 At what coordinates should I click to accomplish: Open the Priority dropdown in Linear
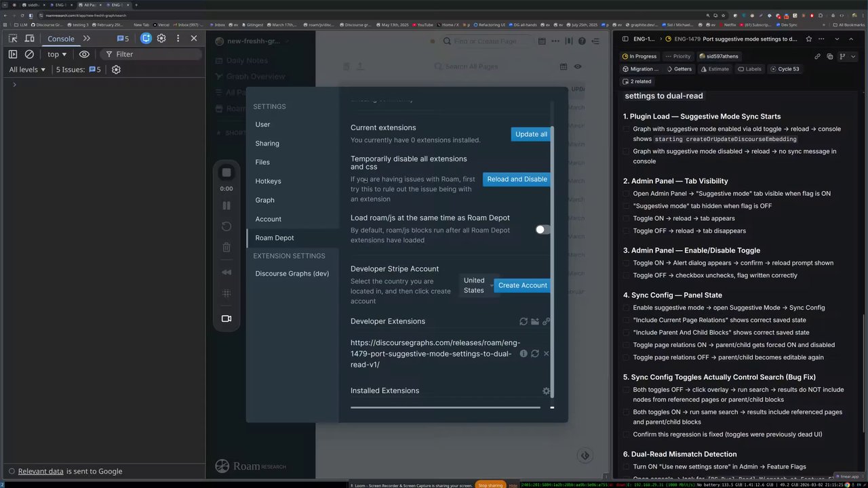pos(678,57)
